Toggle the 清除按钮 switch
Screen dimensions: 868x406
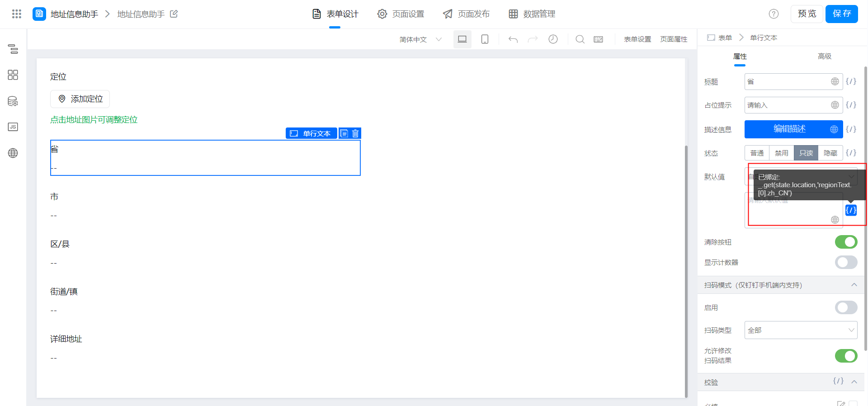tap(846, 242)
